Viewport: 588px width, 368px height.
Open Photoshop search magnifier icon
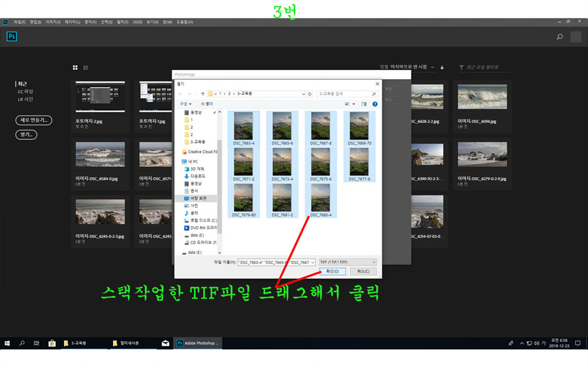click(x=559, y=37)
